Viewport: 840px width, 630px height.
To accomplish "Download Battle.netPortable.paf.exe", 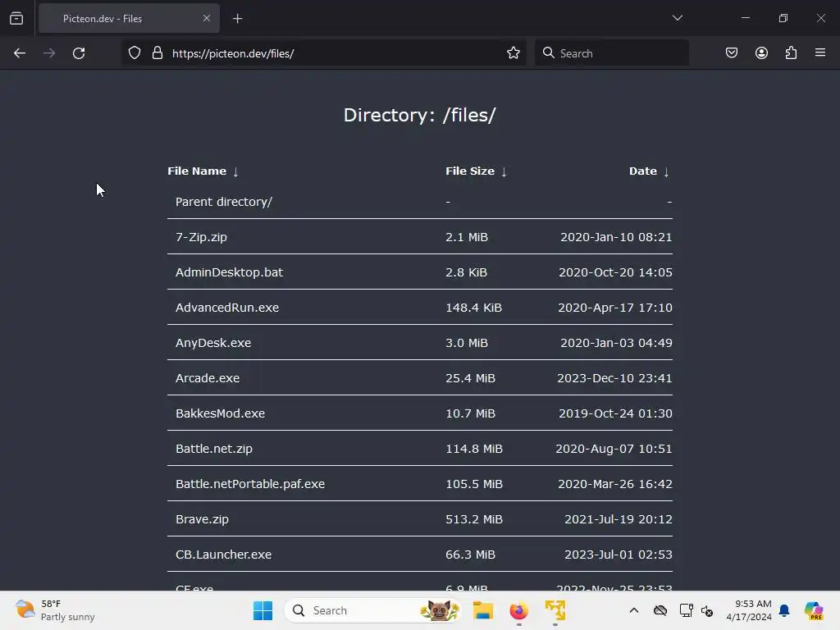I will (x=250, y=484).
